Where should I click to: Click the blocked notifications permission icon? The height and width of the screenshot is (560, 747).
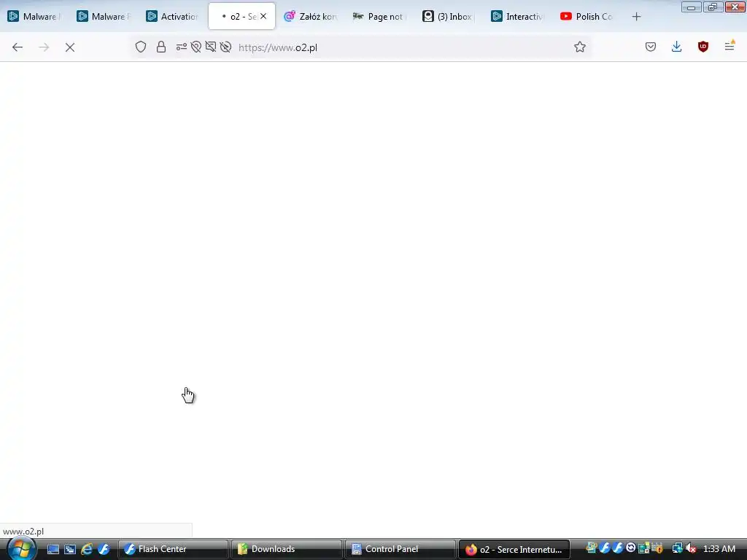click(211, 47)
